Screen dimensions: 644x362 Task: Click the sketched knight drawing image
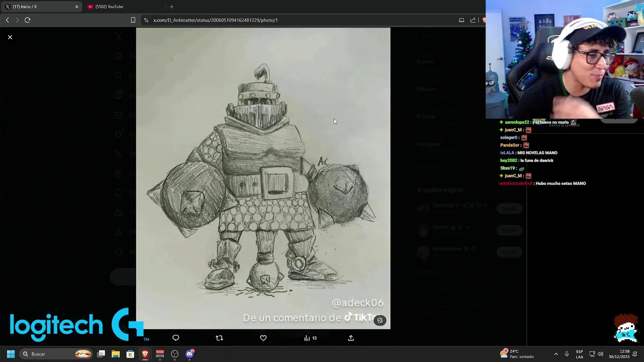(x=263, y=178)
